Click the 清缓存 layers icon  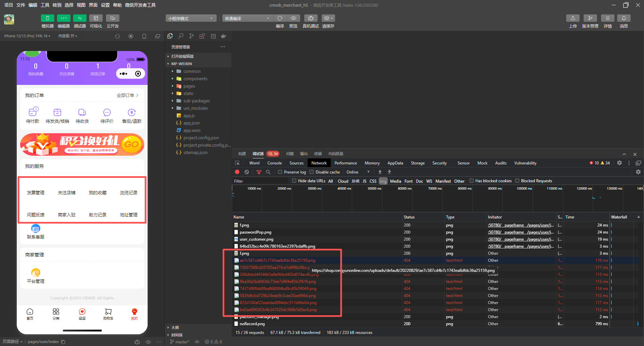(328, 18)
